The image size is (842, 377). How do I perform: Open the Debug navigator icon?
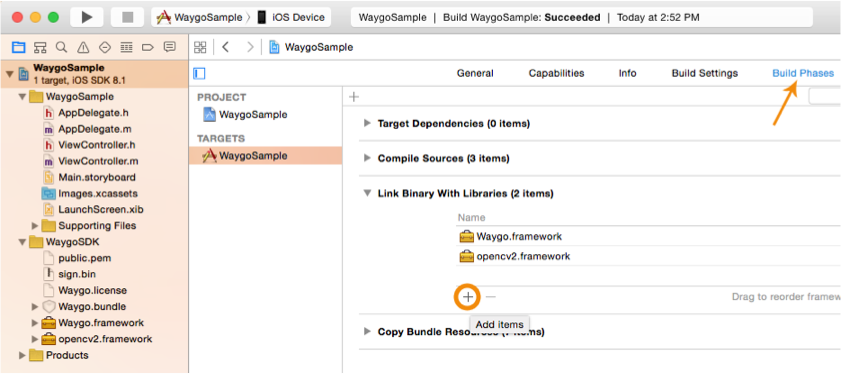(x=126, y=47)
